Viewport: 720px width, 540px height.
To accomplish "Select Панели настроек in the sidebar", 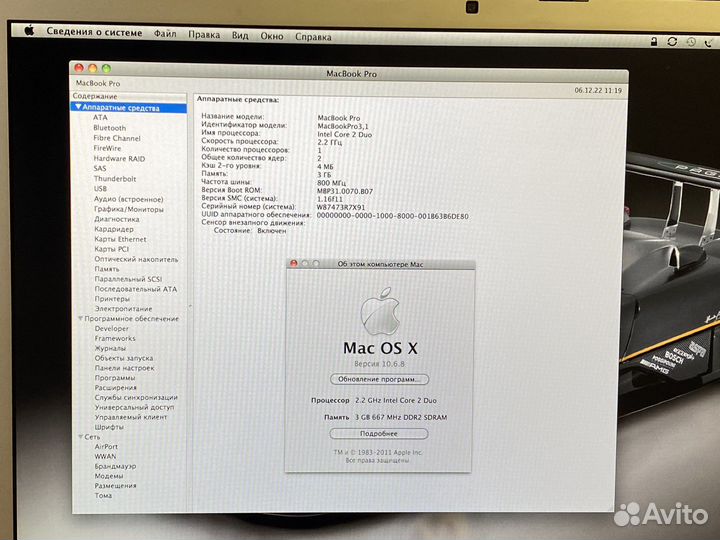I will [124, 368].
